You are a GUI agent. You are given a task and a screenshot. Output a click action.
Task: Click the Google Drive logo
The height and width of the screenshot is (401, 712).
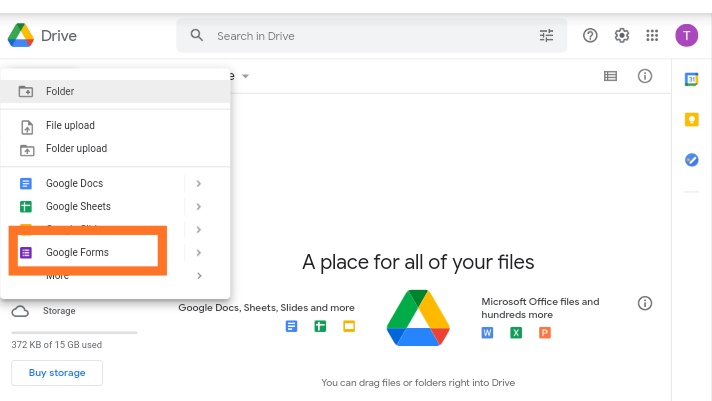(21, 35)
